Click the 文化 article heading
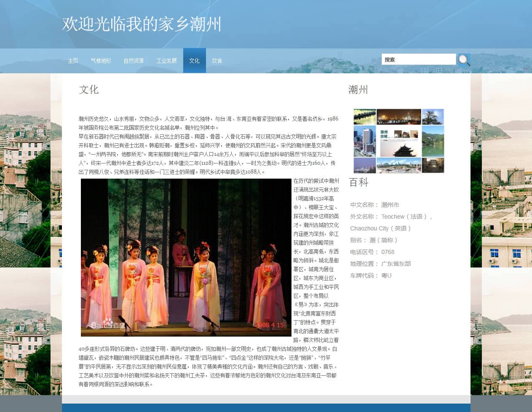532x412 pixels. tap(88, 89)
